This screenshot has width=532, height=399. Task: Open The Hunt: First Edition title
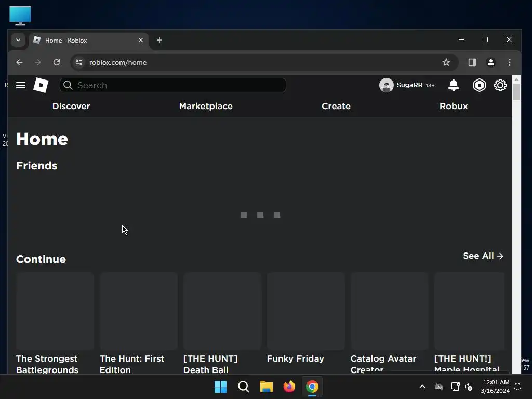click(132, 364)
